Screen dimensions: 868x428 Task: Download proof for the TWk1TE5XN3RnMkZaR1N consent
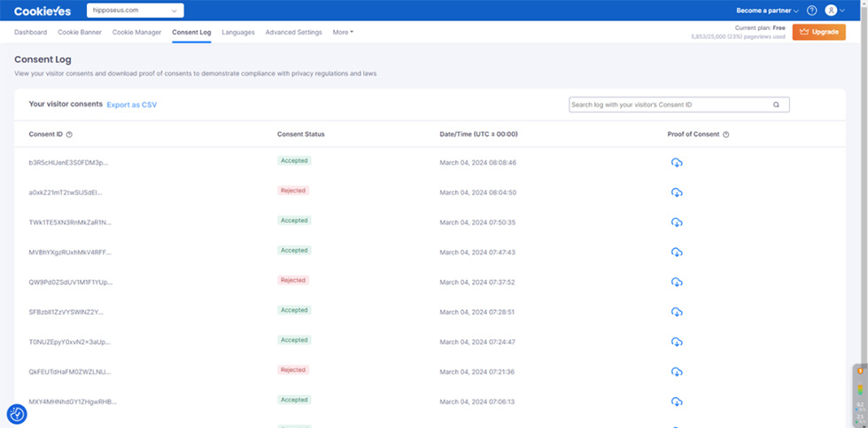677,222
